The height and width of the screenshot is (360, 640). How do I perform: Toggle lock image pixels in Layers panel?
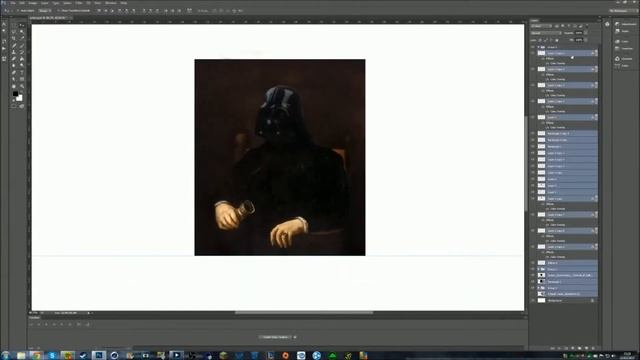point(545,40)
